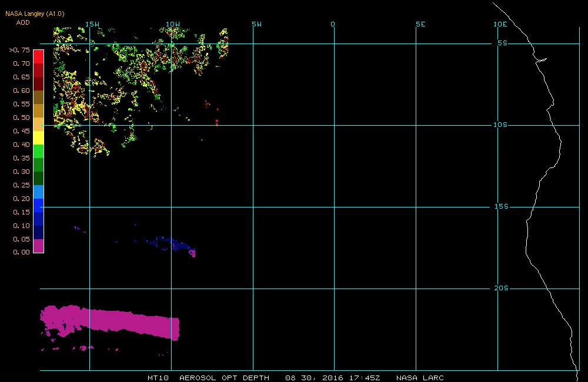Click the 0.10 legend value label
Viewport: 588px width, 382px height.
coord(21,226)
